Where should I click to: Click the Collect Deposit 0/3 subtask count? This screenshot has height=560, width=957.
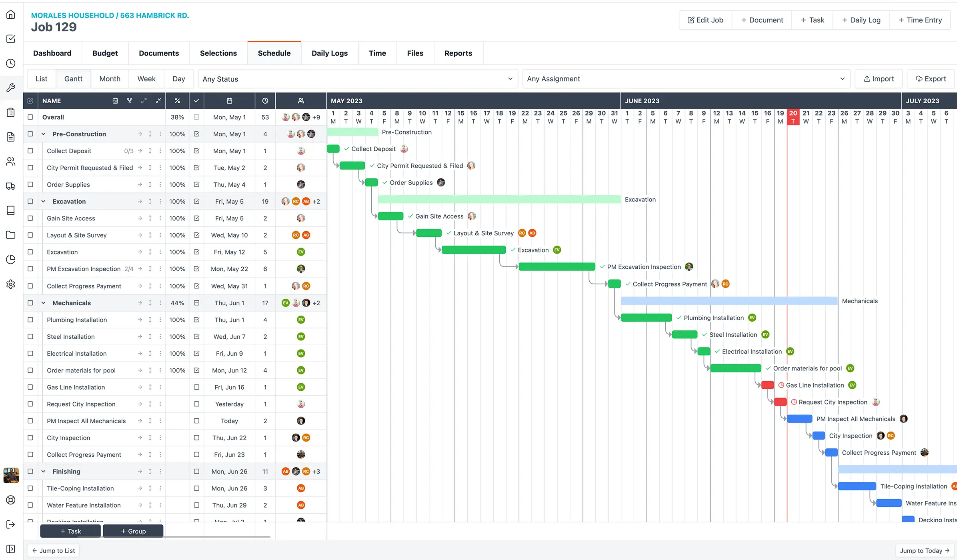click(x=129, y=151)
